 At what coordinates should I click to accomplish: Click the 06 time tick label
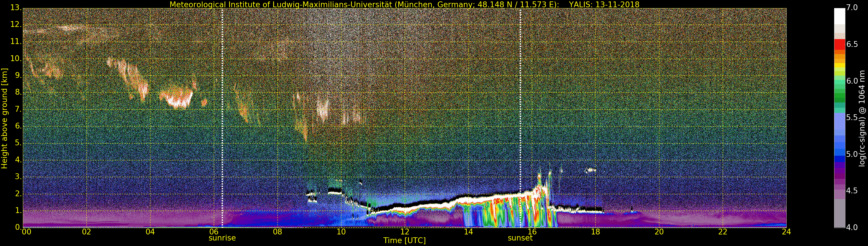[214, 232]
